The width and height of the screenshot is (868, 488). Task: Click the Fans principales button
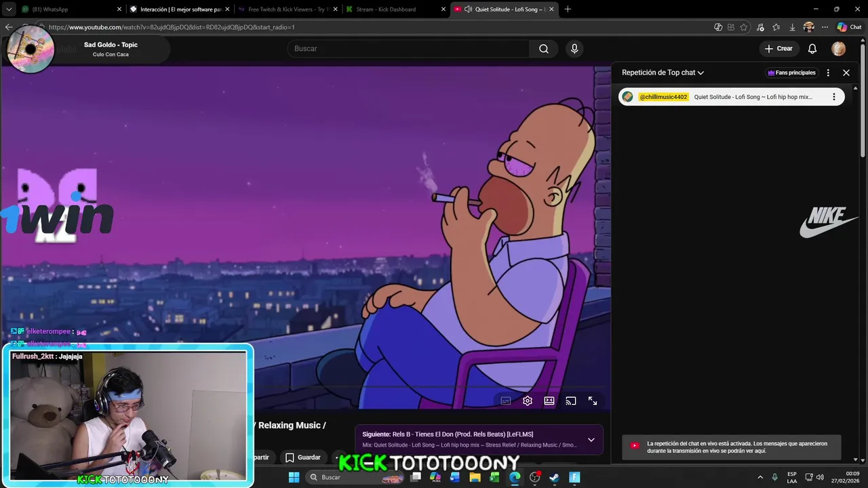(791, 73)
